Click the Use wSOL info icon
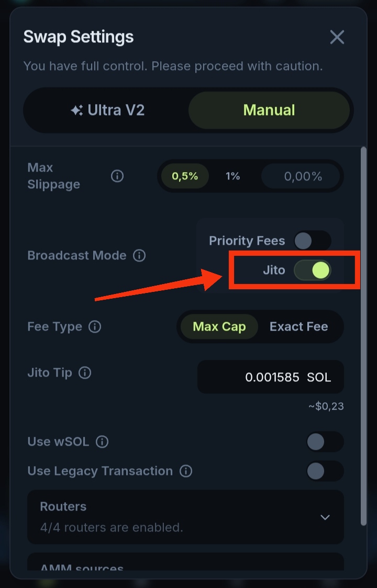This screenshot has height=588, width=377. 102,442
